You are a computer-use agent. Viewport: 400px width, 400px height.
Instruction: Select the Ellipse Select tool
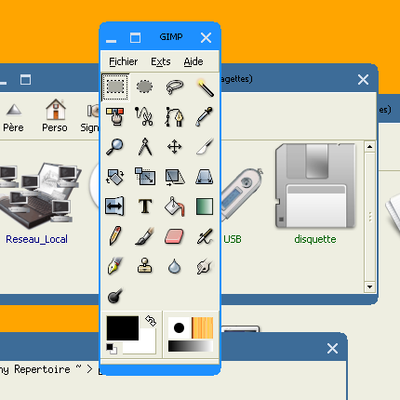(x=145, y=87)
